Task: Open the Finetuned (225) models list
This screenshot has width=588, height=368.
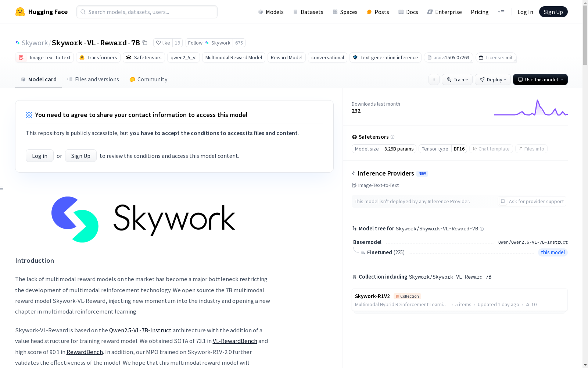Action: pyautogui.click(x=386, y=252)
